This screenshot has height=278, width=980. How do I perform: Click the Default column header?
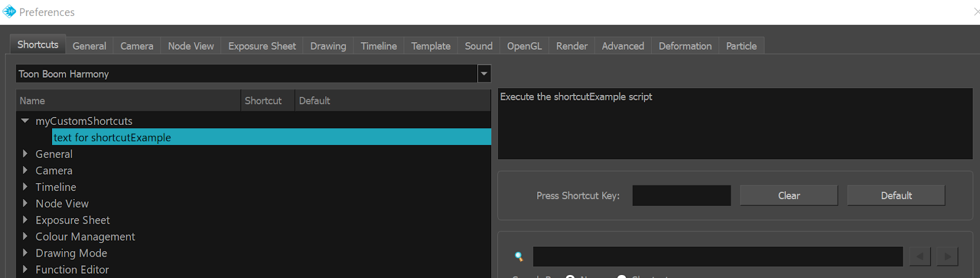tap(393, 100)
